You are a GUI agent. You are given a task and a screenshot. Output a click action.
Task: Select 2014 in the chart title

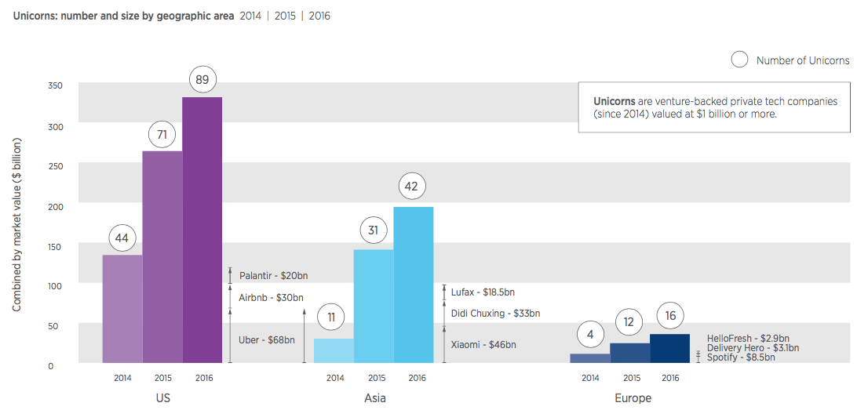click(x=250, y=16)
